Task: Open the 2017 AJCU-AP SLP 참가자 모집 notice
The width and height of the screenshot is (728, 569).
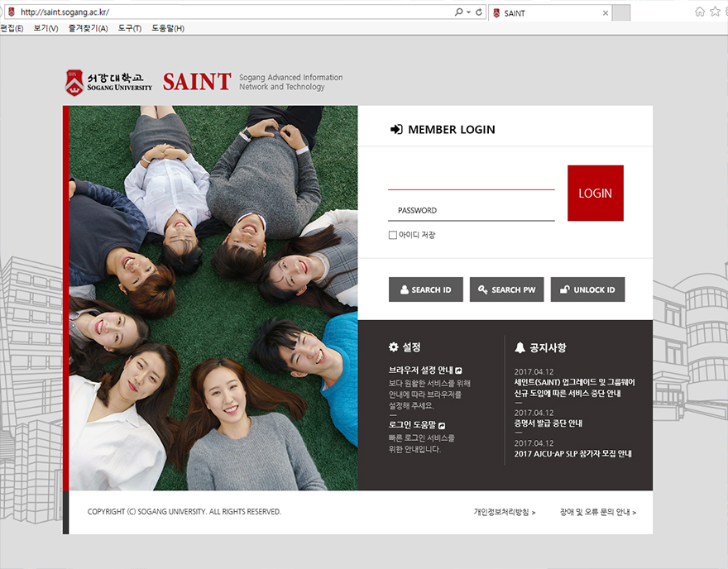Action: coord(574,453)
